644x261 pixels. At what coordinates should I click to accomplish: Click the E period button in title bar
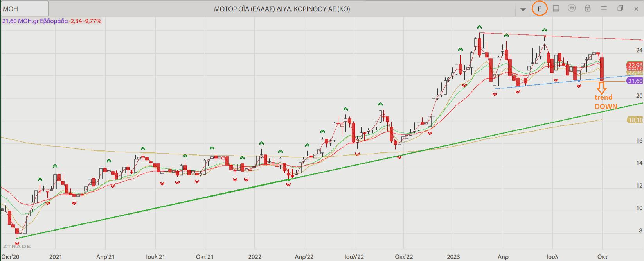pyautogui.click(x=540, y=9)
